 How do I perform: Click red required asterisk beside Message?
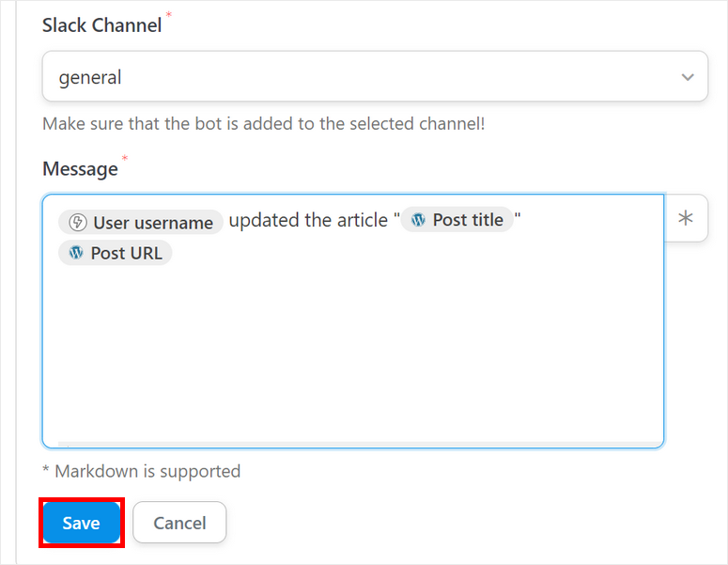tap(125, 158)
